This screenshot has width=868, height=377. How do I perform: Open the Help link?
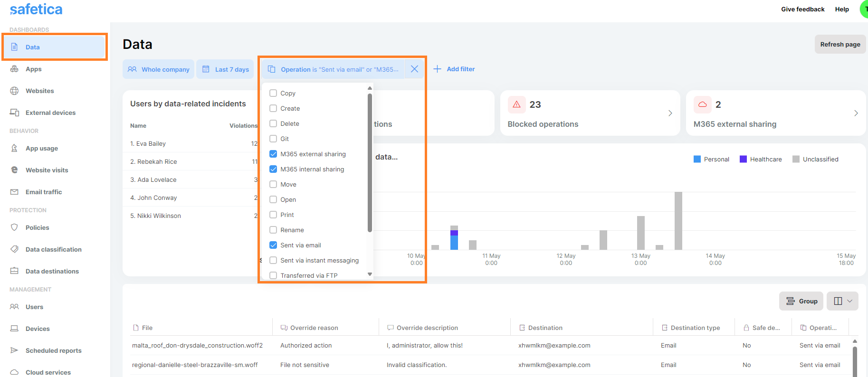pyautogui.click(x=842, y=9)
